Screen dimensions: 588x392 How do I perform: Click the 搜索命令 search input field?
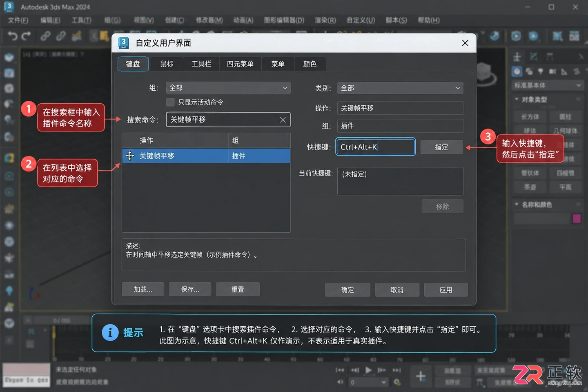[228, 120]
